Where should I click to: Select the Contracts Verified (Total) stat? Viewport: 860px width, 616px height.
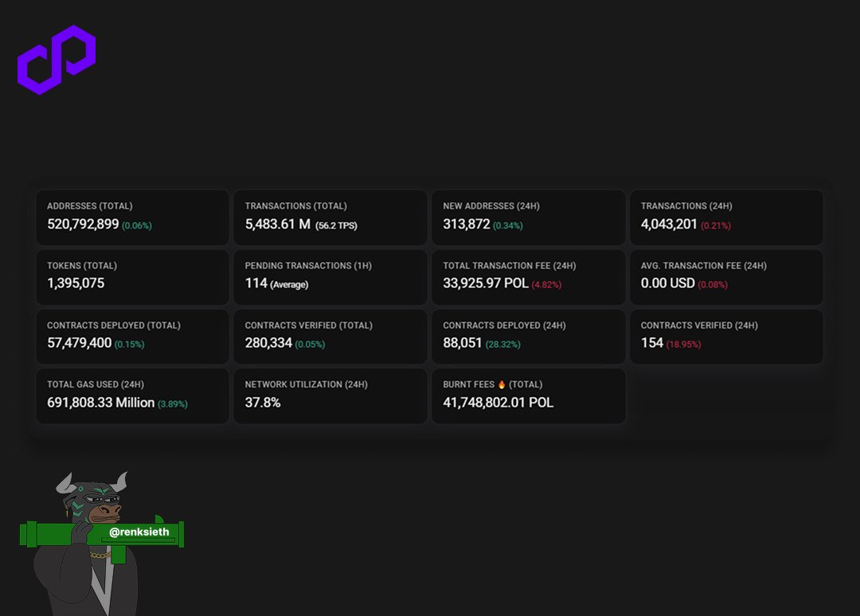[x=330, y=336]
